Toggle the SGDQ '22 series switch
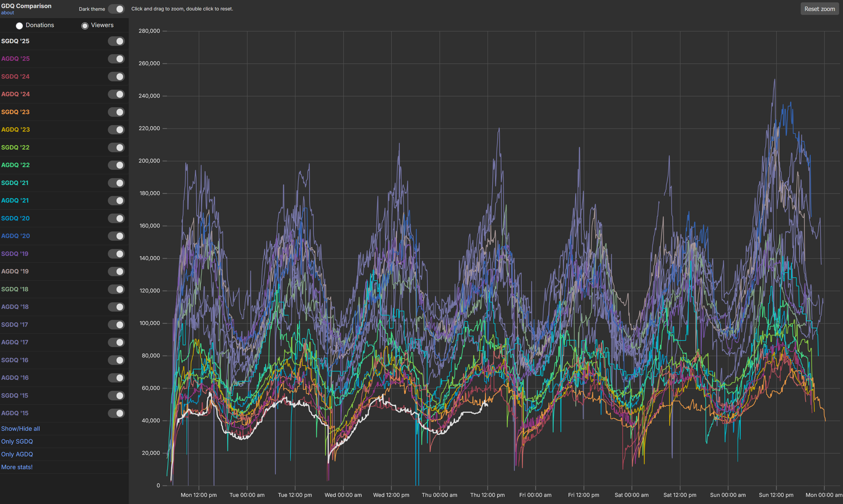The width and height of the screenshot is (843, 504). [x=116, y=147]
